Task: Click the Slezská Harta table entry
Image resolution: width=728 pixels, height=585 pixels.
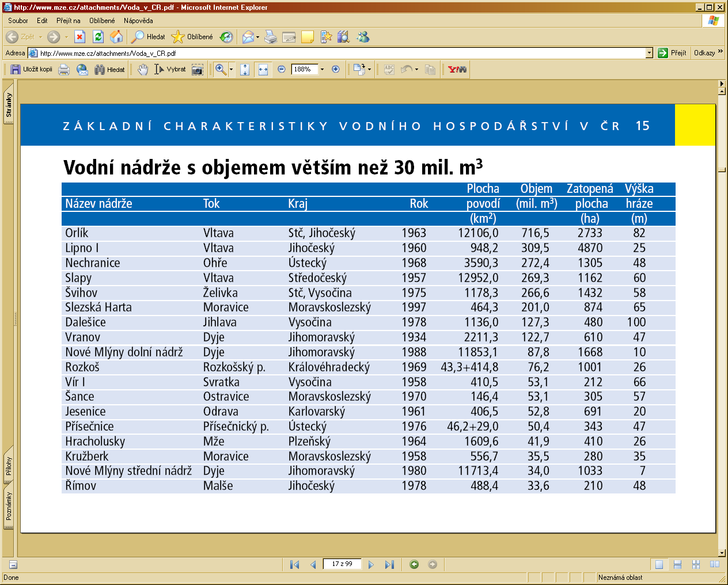Action: coord(98,307)
